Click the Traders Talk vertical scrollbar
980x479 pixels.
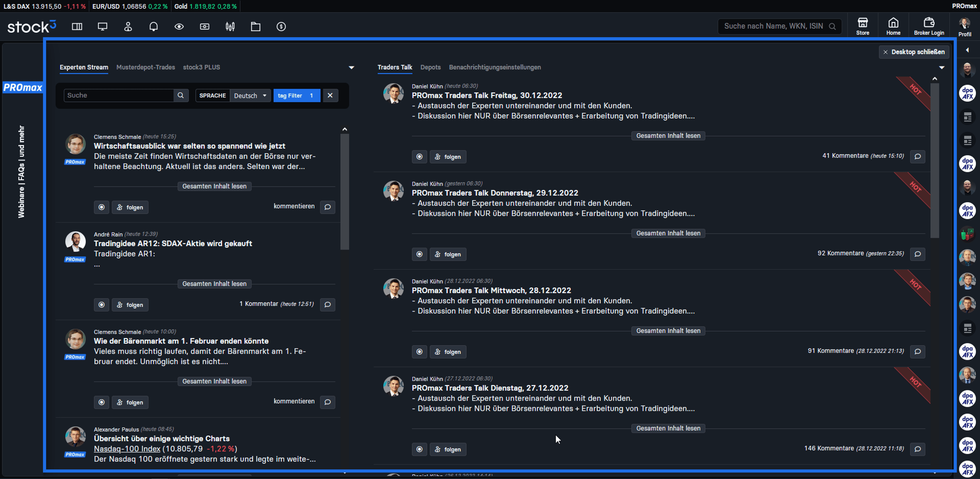(934, 160)
